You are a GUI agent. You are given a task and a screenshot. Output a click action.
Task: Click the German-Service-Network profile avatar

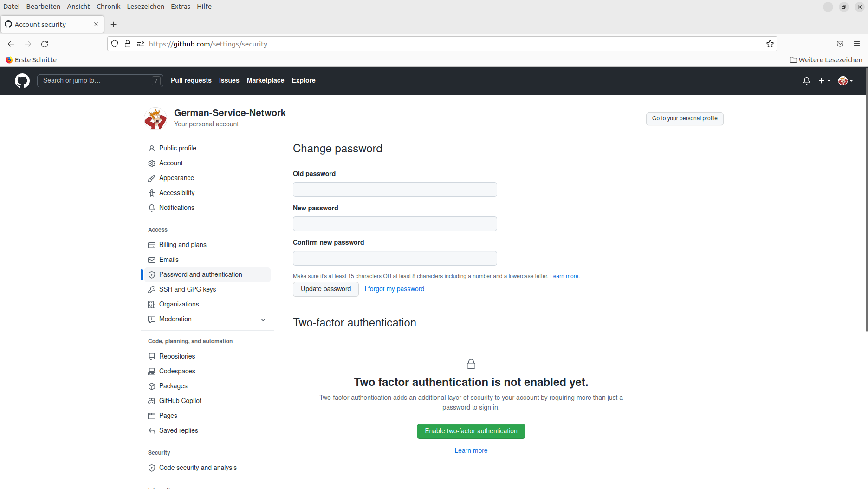pyautogui.click(x=155, y=119)
